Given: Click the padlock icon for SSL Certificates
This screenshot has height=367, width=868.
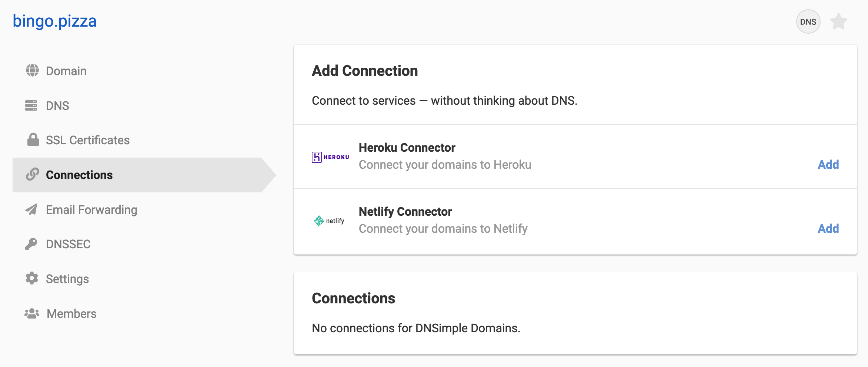Looking at the screenshot, I should click(33, 140).
